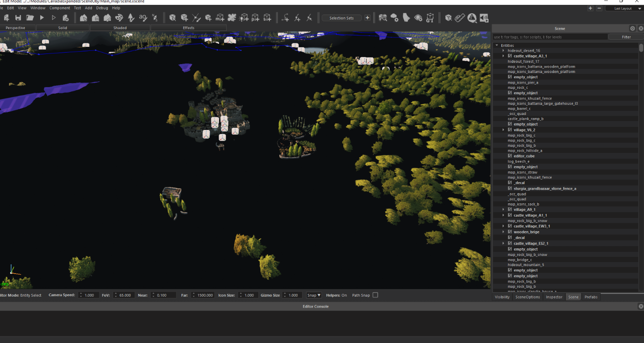Toggle the Path Snap checkbox
This screenshot has width=644, height=343.
click(375, 295)
